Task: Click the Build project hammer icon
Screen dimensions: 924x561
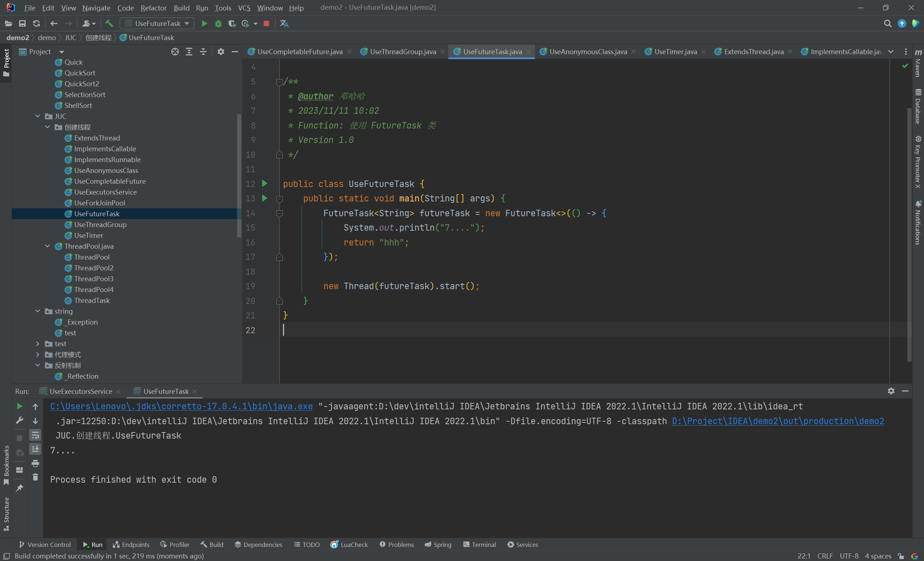Action: (x=109, y=23)
